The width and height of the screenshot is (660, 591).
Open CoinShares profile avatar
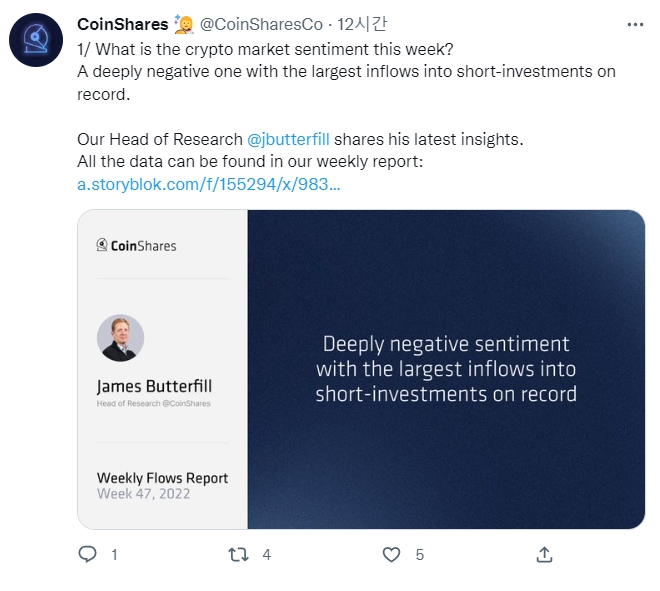click(36, 40)
